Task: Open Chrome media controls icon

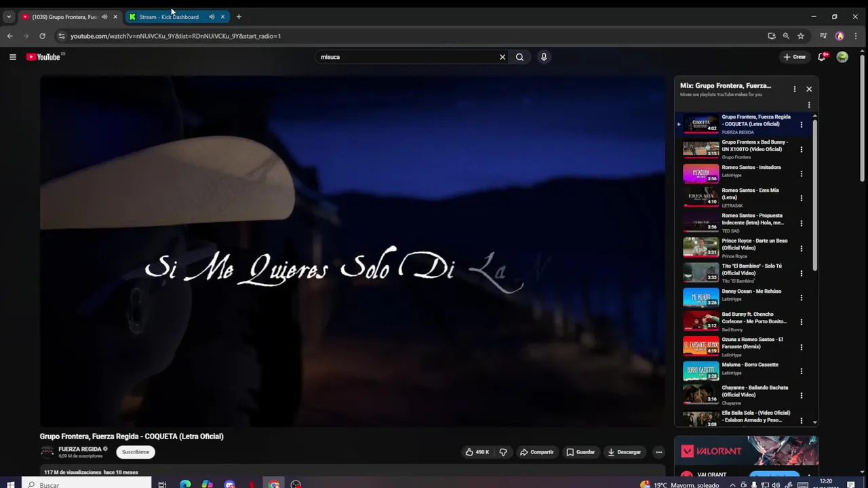Action: [x=823, y=36]
